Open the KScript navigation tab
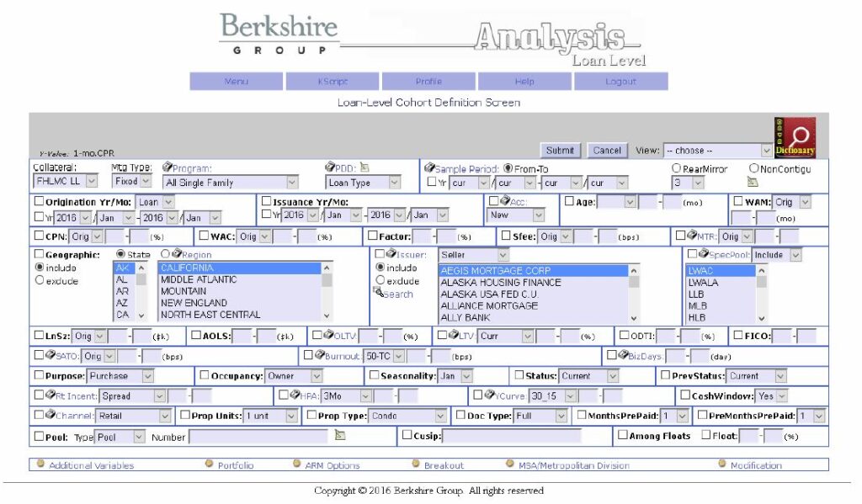The height and width of the screenshot is (504, 862). click(333, 82)
